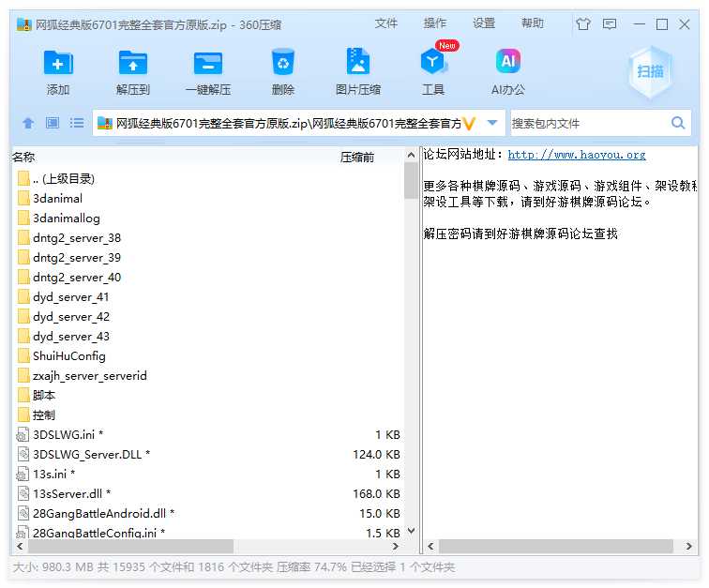Select the dyd_server_41 folder
This screenshot has height=588, width=709.
point(71,296)
